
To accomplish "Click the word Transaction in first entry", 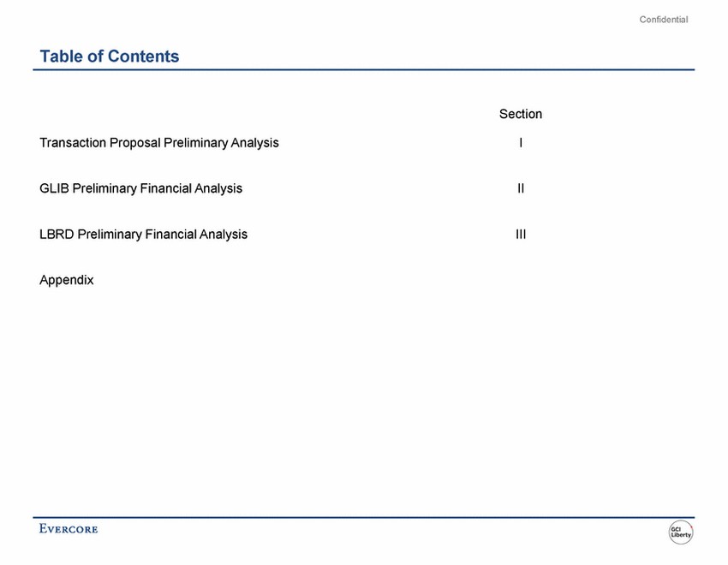I will coord(73,142).
